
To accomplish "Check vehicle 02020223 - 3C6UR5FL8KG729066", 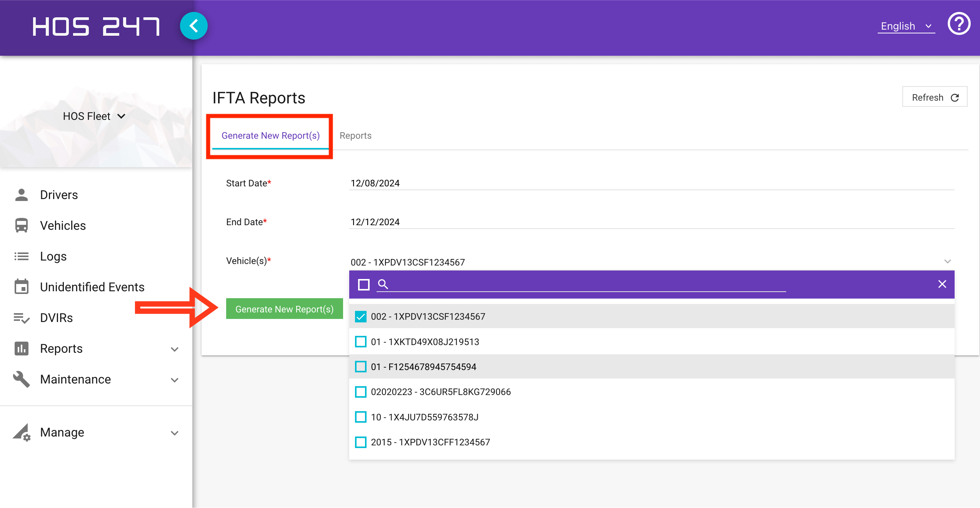I will pos(361,392).
